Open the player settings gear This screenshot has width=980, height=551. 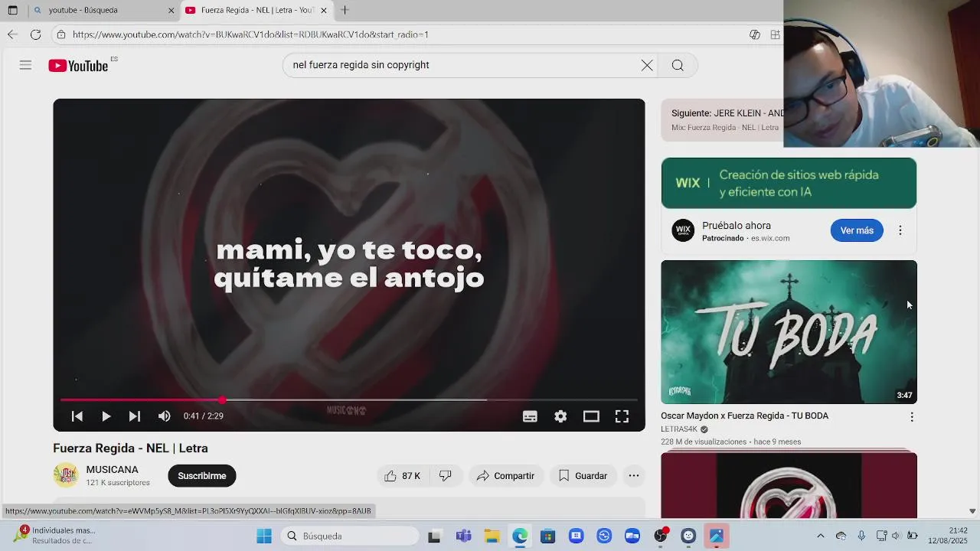point(560,416)
